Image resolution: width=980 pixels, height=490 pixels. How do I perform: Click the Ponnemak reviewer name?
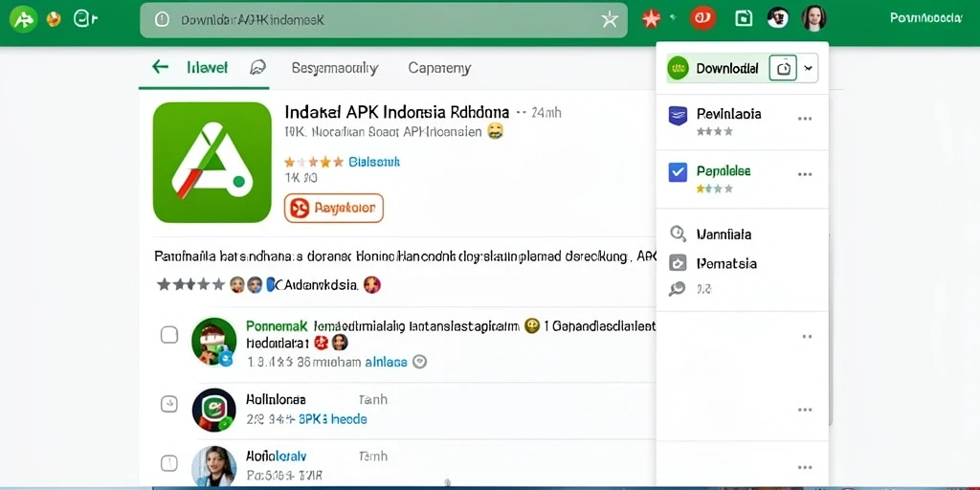[277, 325]
